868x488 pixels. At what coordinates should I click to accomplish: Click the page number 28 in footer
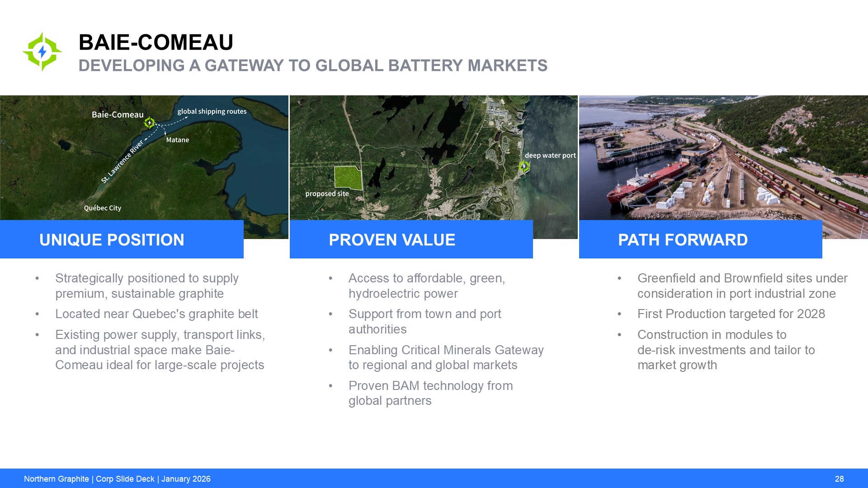tap(839, 479)
